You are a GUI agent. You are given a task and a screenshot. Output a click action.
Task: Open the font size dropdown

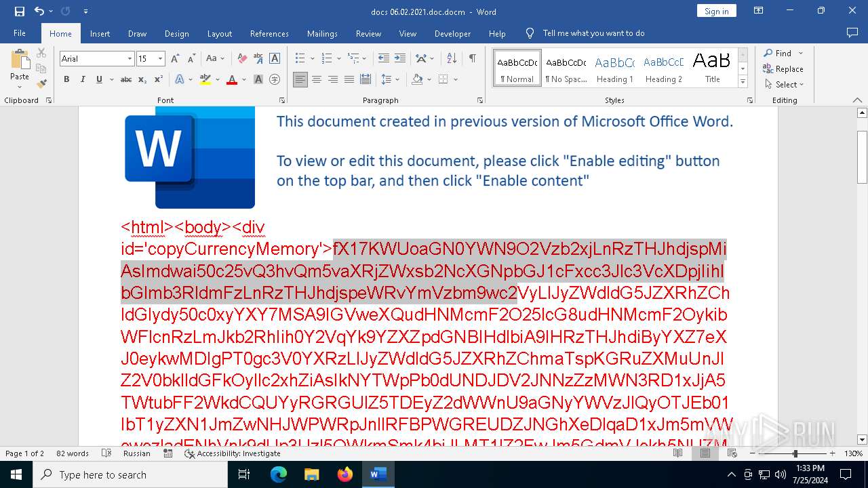click(161, 59)
